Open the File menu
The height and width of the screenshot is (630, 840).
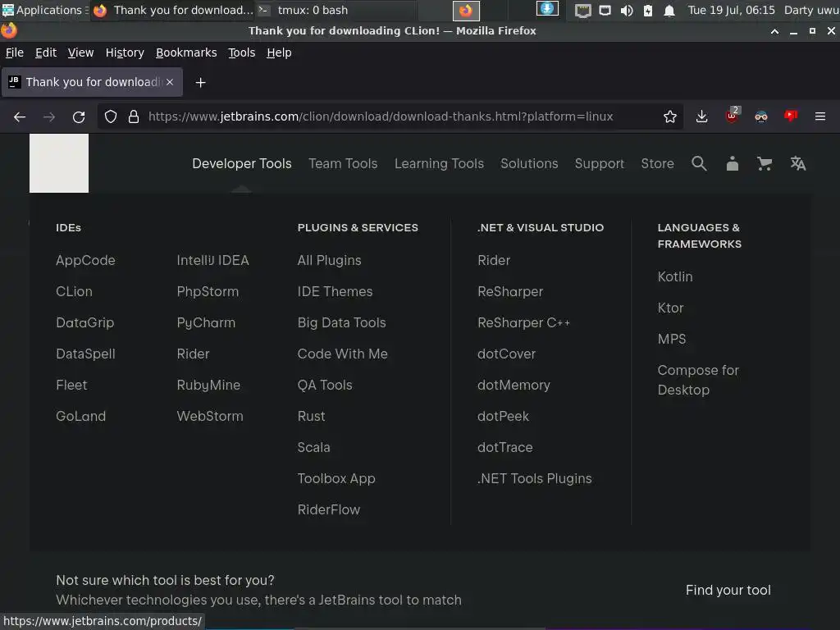point(15,52)
